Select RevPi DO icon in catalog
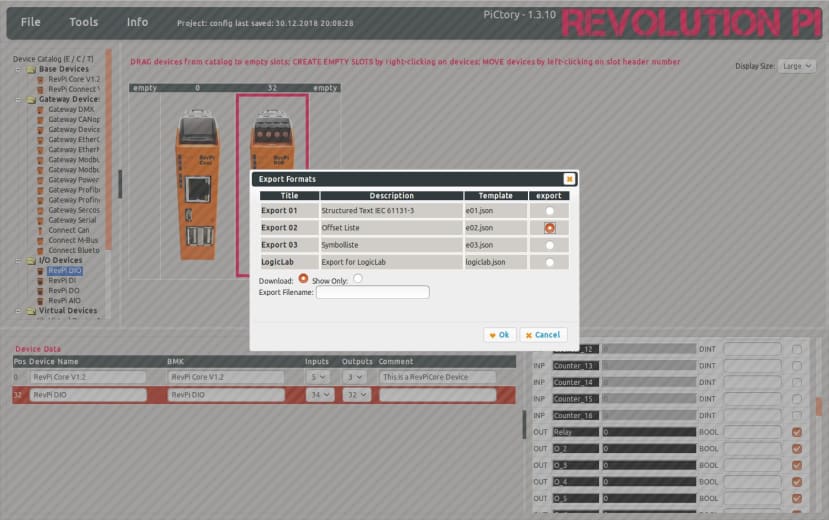Screen dimensions: 829x520 click(x=40, y=291)
